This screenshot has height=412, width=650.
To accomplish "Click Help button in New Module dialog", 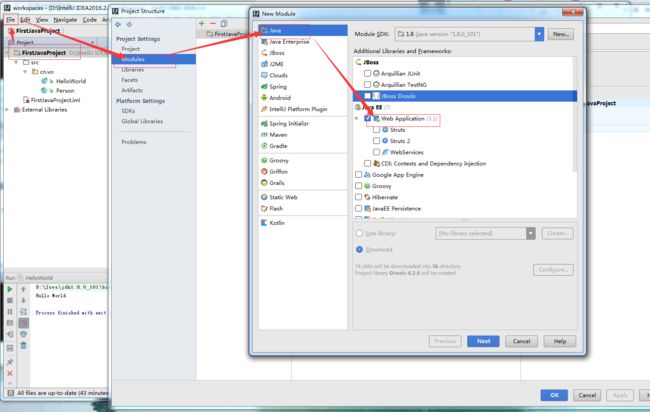I will click(560, 341).
